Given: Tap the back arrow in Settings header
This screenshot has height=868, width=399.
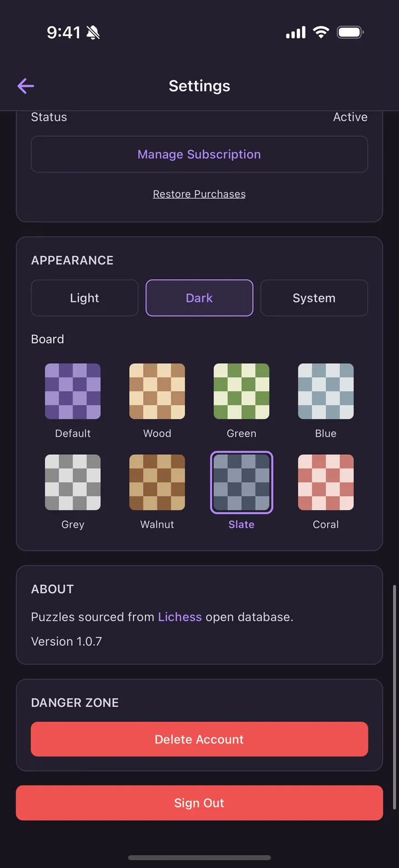Looking at the screenshot, I should [25, 86].
